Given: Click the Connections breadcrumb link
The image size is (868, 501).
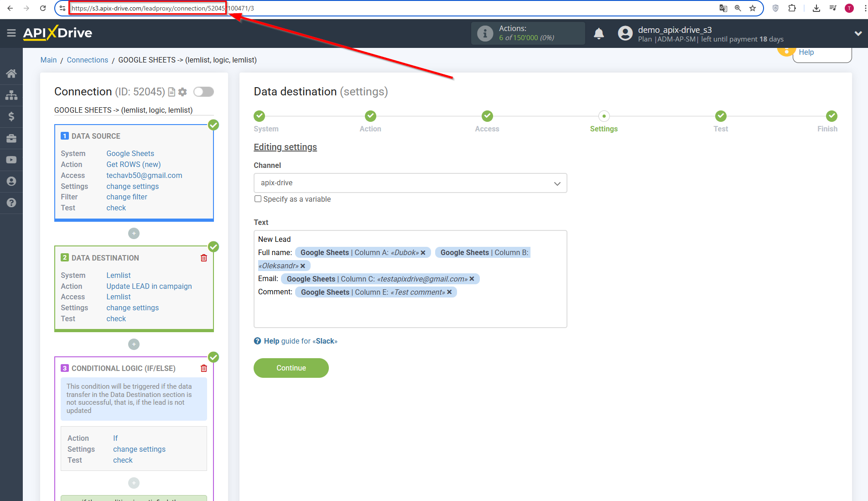Looking at the screenshot, I should [x=88, y=60].
